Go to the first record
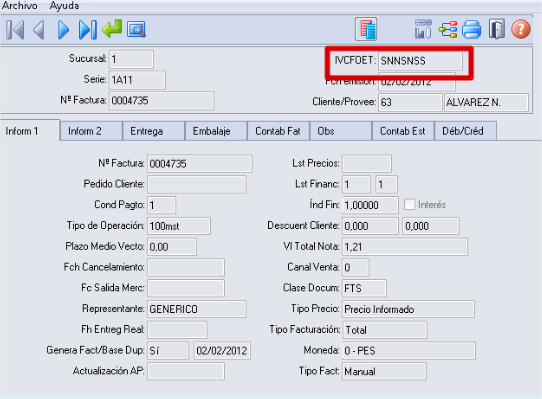This screenshot has height=399, width=542. click(15, 30)
